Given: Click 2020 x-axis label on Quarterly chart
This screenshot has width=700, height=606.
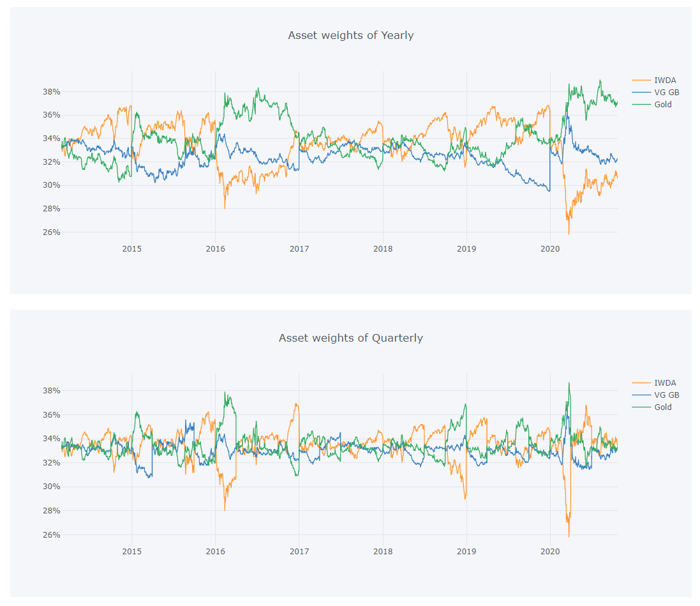Looking at the screenshot, I should [x=550, y=551].
